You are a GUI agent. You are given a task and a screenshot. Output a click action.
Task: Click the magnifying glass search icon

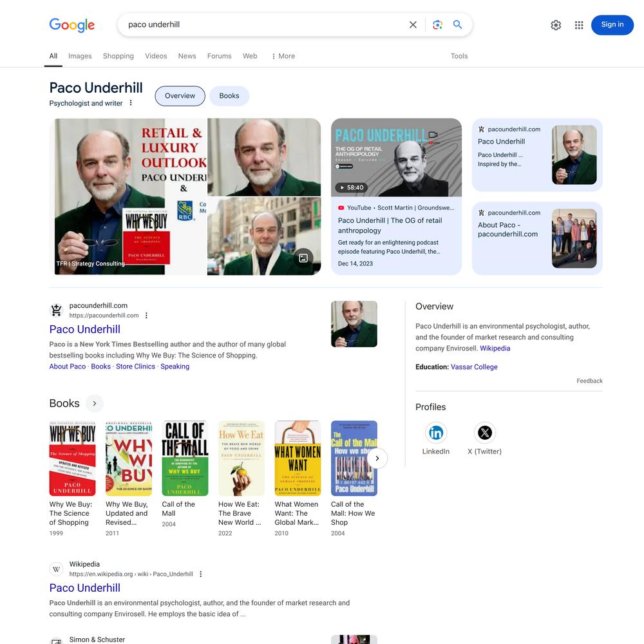click(457, 24)
